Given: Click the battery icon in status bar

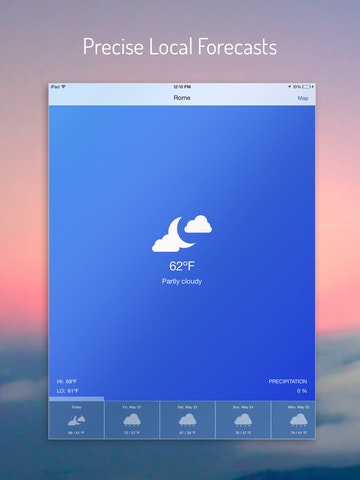Looking at the screenshot, I should pos(307,87).
